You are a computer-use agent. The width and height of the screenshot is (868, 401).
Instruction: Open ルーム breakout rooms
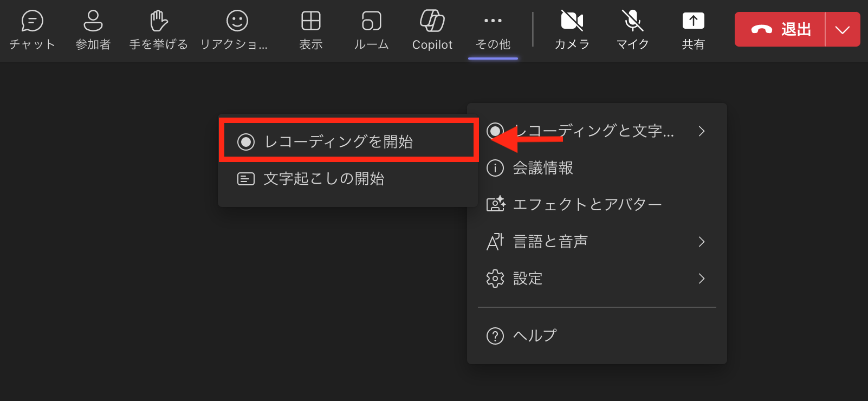pos(371,30)
